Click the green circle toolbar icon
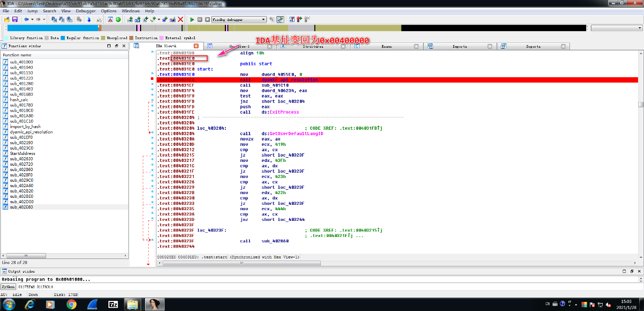Image resolution: width=644 pixels, height=311 pixels. pos(118,19)
